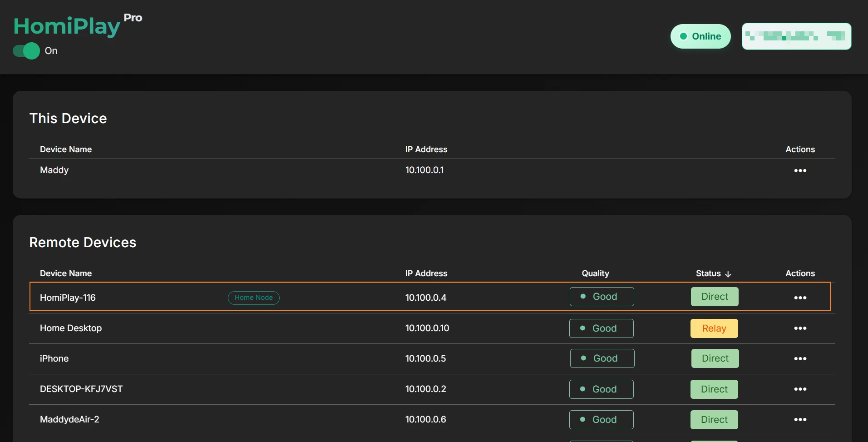Image resolution: width=868 pixels, height=442 pixels.
Task: Click the Quality column header
Action: point(595,273)
